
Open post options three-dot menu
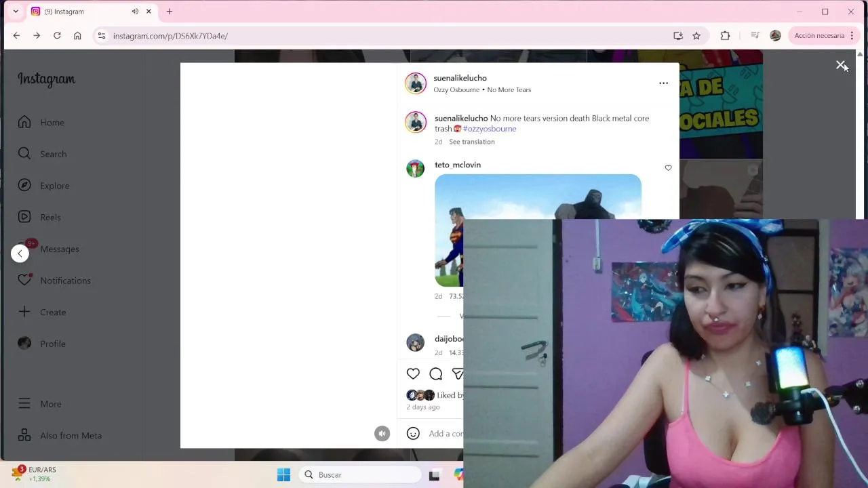663,83
